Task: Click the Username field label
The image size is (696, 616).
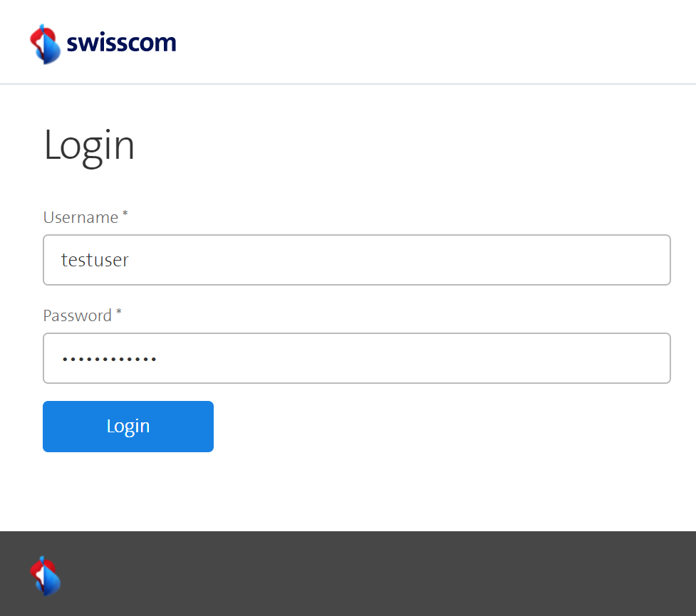Action: pyautogui.click(x=80, y=217)
